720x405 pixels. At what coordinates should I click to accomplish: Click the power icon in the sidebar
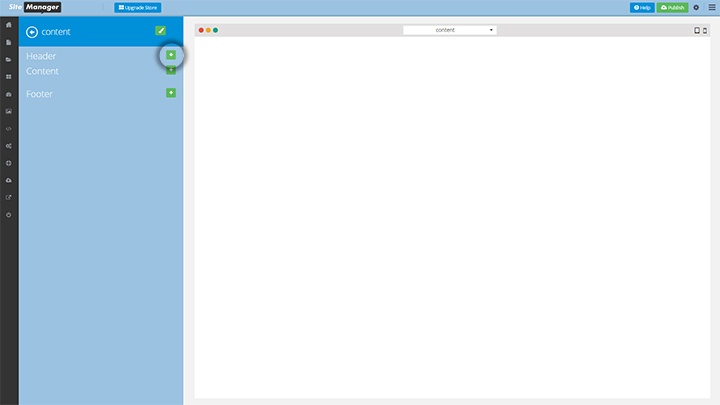[9, 215]
